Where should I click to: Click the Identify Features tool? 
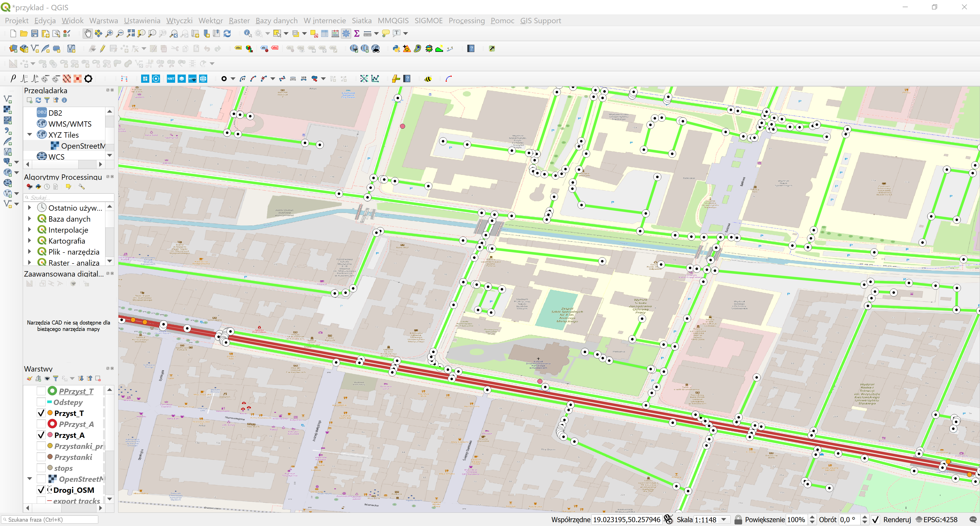pyautogui.click(x=247, y=33)
